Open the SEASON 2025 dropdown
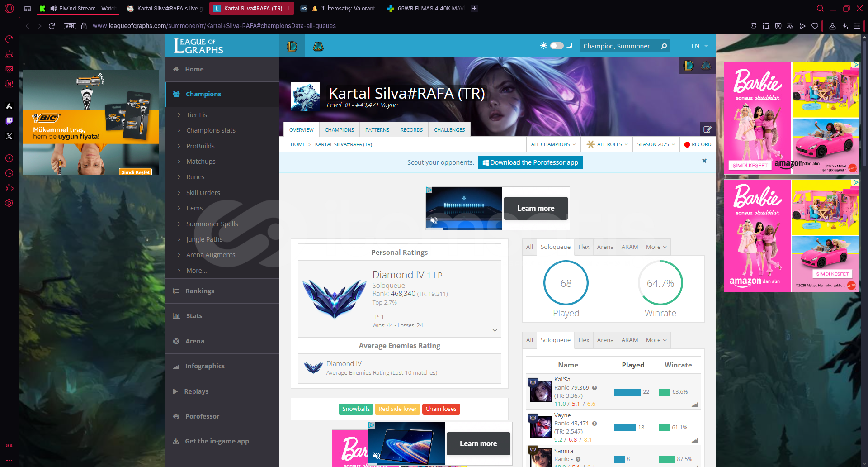868x467 pixels. pos(656,144)
